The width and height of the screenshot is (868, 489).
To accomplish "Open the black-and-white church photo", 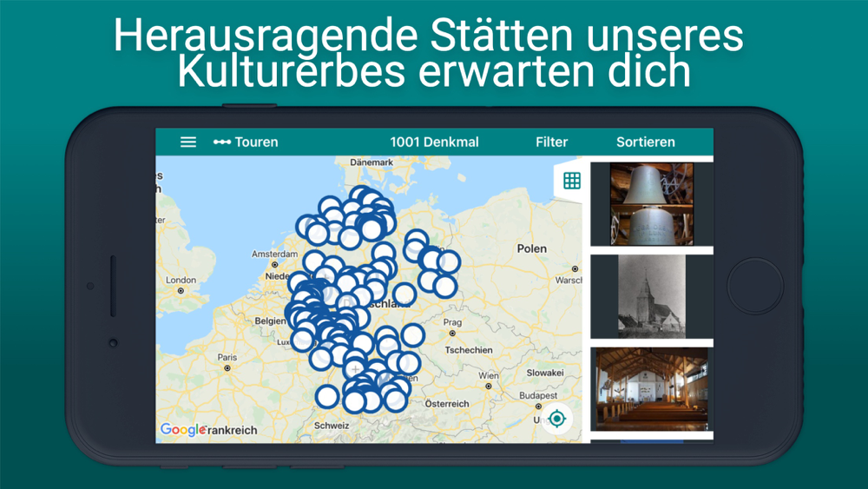I will (652, 296).
